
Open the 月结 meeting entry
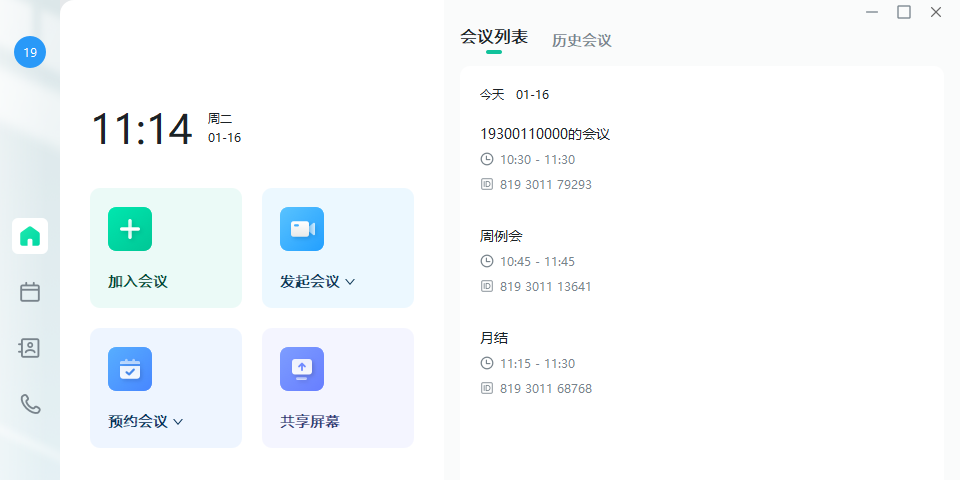coord(494,338)
